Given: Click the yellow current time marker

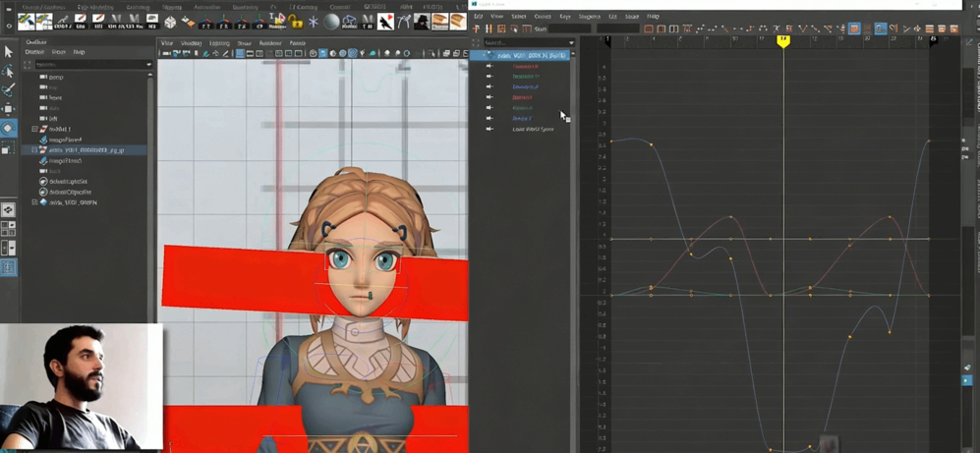Looking at the screenshot, I should point(783,41).
